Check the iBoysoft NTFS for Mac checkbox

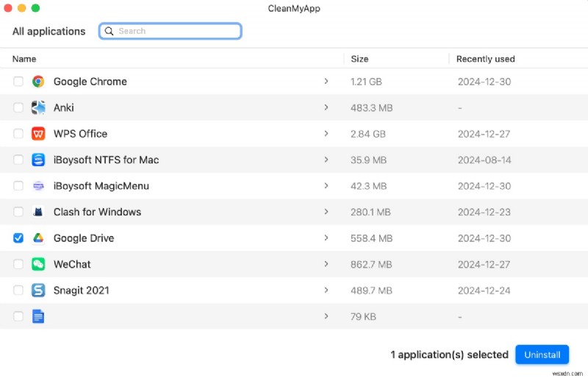point(18,160)
